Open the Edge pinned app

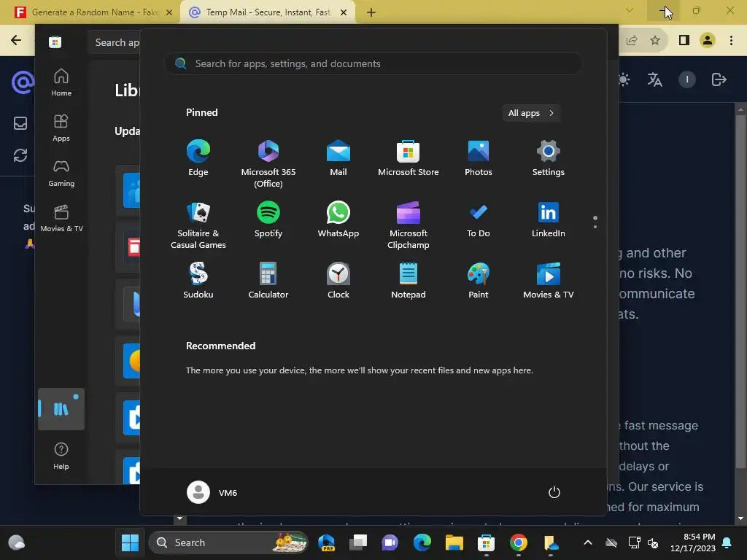click(198, 158)
